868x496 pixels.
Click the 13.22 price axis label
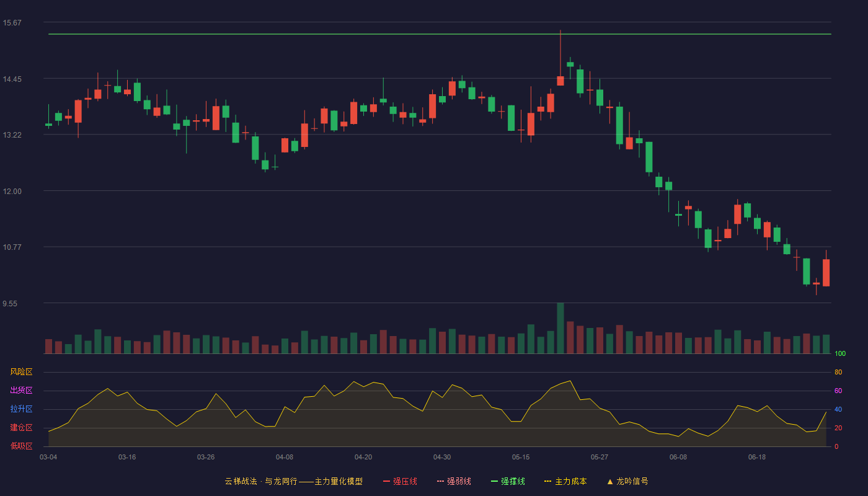point(12,135)
